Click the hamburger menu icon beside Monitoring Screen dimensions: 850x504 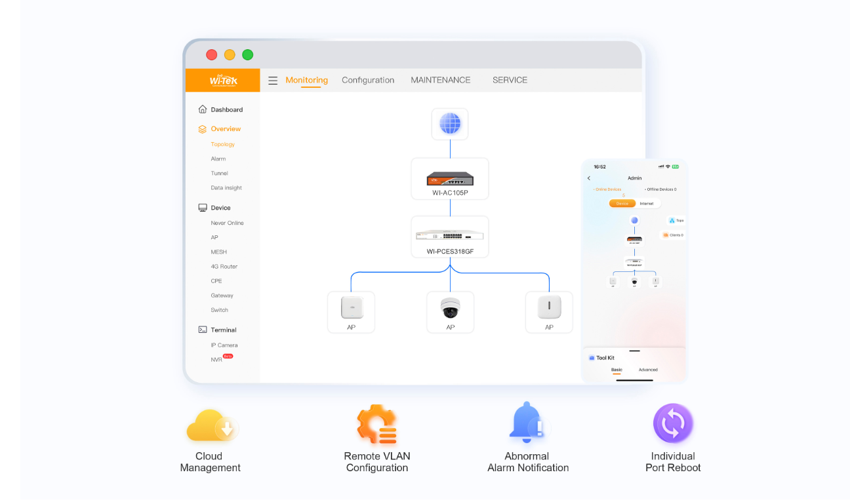(x=273, y=81)
